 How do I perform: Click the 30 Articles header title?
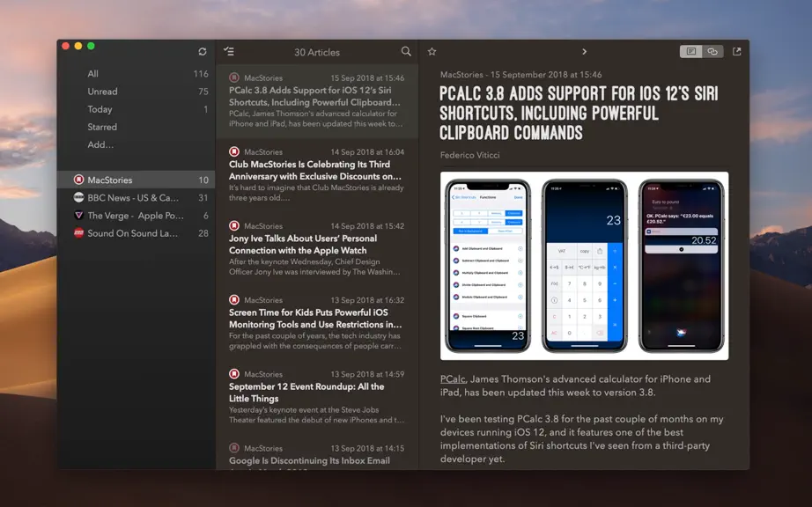pos(317,52)
